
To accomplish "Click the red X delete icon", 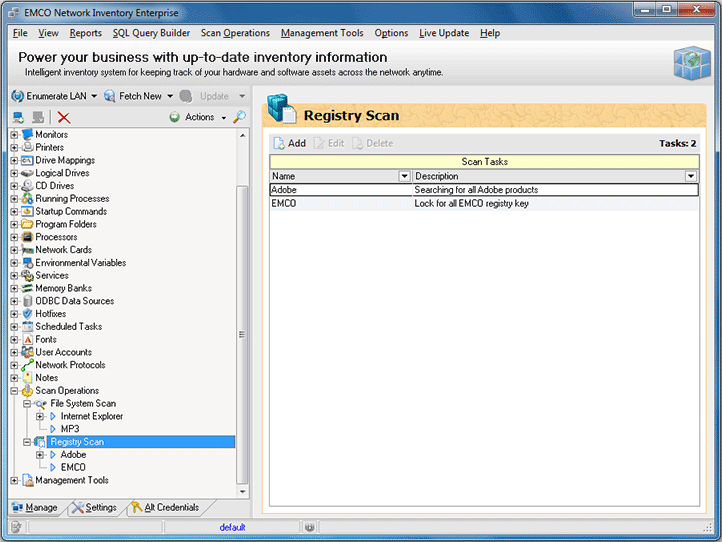I will (64, 117).
